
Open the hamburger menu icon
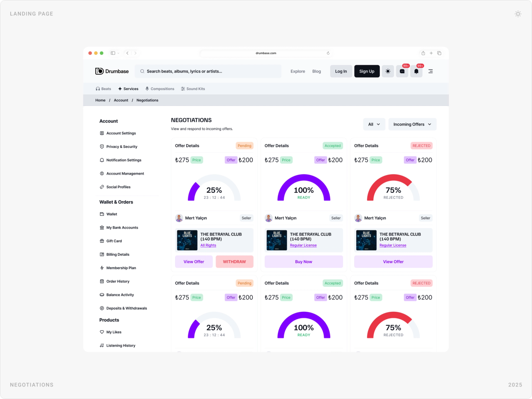tap(431, 71)
